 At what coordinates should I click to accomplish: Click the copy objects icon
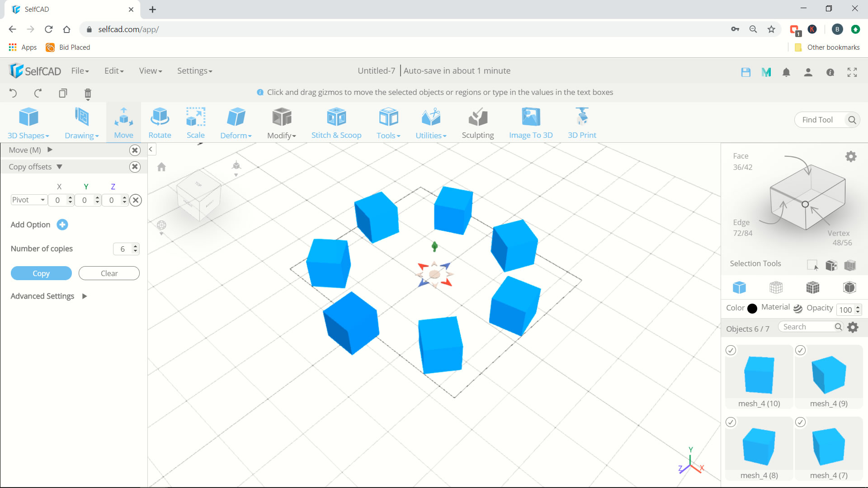[x=63, y=93]
